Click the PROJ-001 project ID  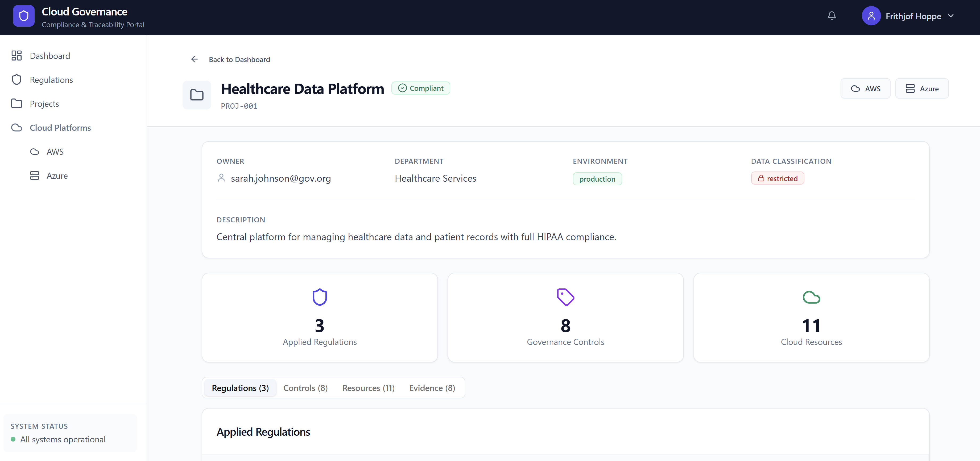[239, 106]
